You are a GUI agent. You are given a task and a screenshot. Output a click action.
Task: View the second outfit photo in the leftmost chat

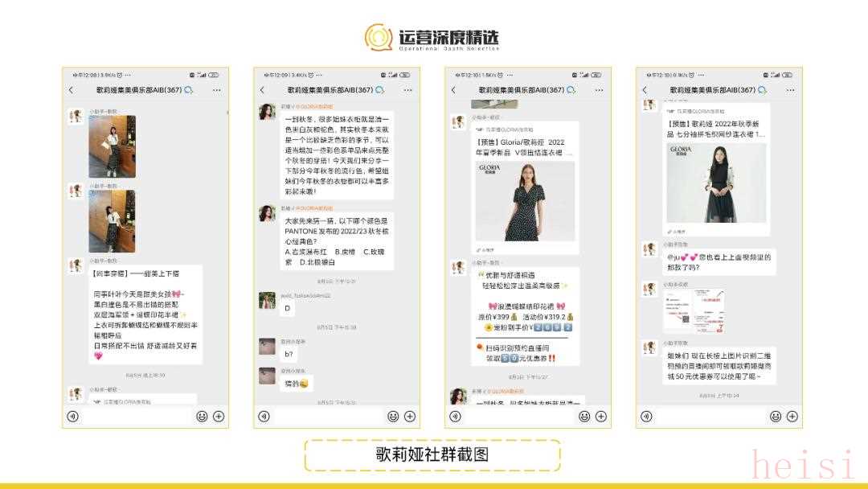click(112, 220)
